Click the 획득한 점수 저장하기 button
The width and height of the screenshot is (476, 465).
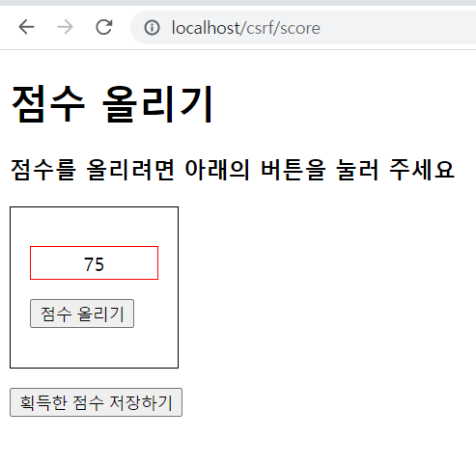(97, 402)
